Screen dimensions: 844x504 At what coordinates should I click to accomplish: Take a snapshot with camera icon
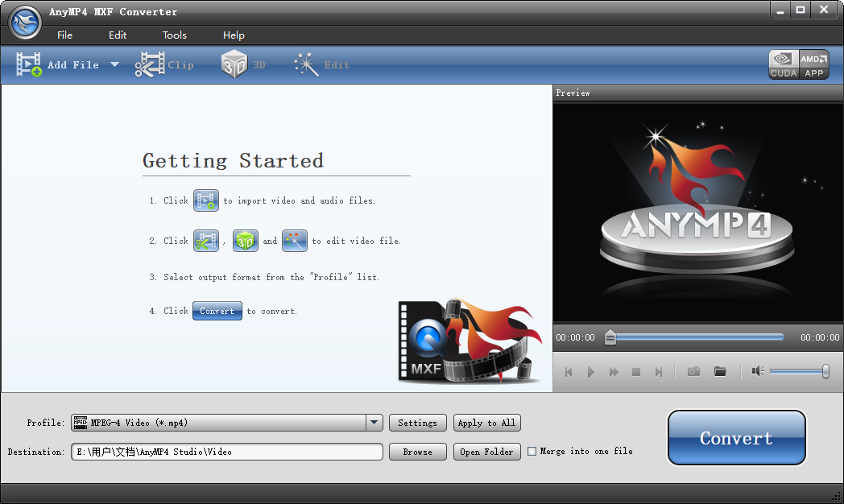click(694, 371)
